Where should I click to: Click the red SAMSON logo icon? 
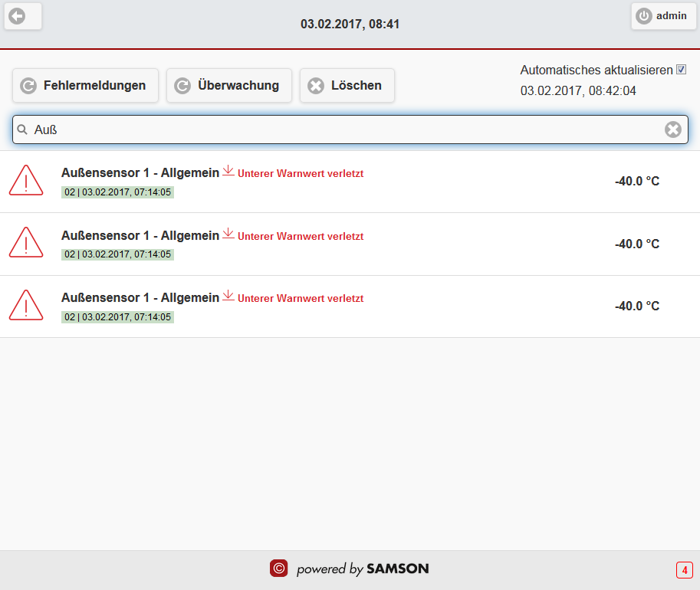pyautogui.click(x=278, y=569)
